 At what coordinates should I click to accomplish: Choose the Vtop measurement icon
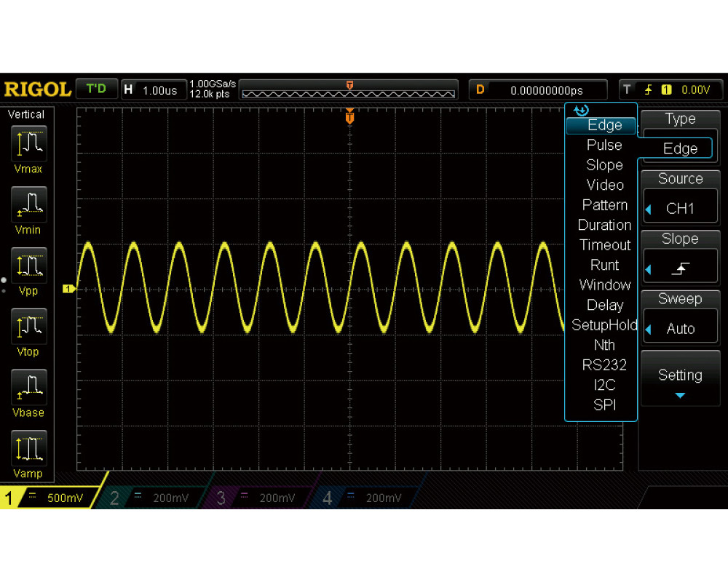pos(29,327)
